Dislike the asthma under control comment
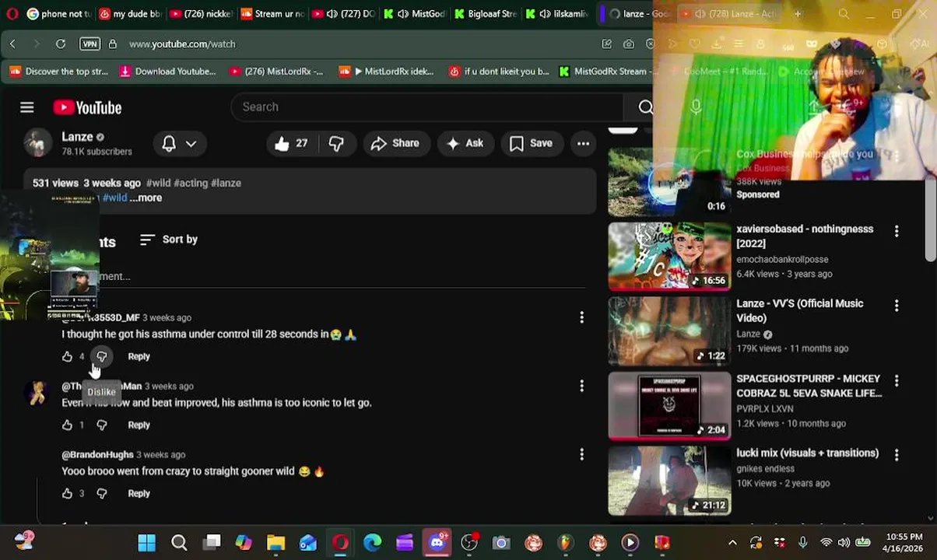Viewport: 937px width, 560px height. pos(101,356)
